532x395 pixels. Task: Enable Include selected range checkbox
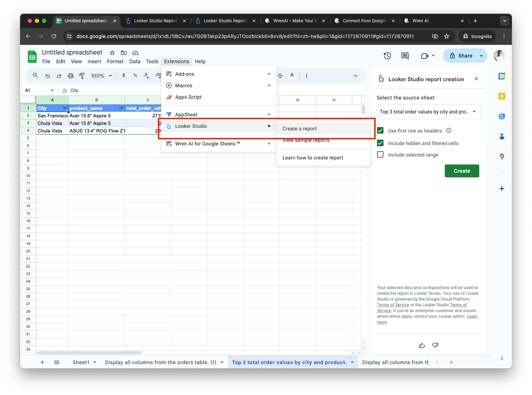tap(380, 154)
